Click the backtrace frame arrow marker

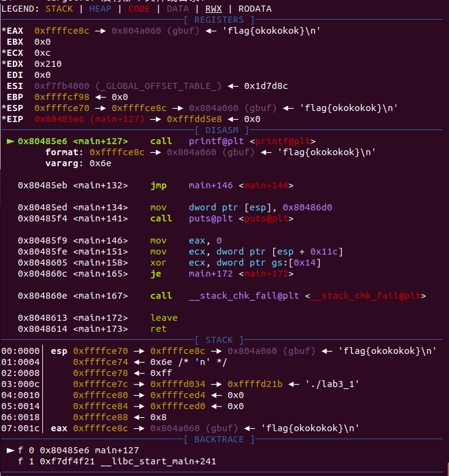click(10, 450)
